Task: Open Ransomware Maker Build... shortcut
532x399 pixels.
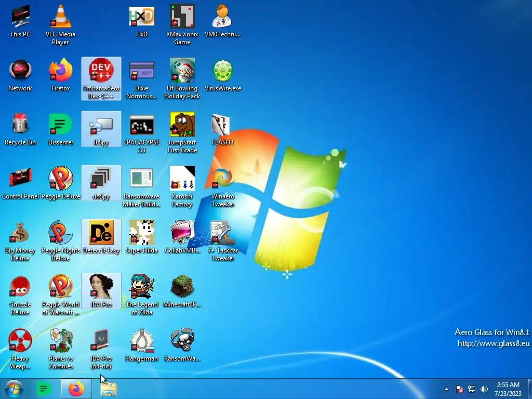Action: (141, 187)
